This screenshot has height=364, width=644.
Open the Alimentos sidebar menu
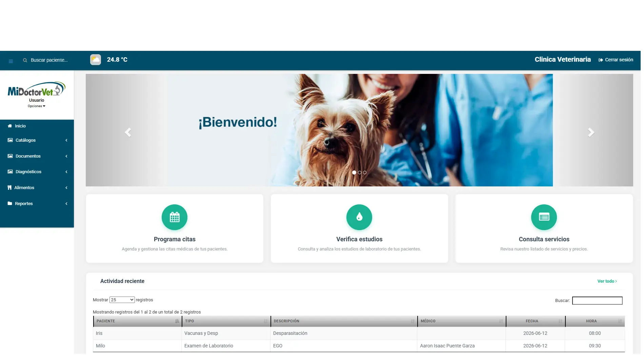pyautogui.click(x=37, y=187)
